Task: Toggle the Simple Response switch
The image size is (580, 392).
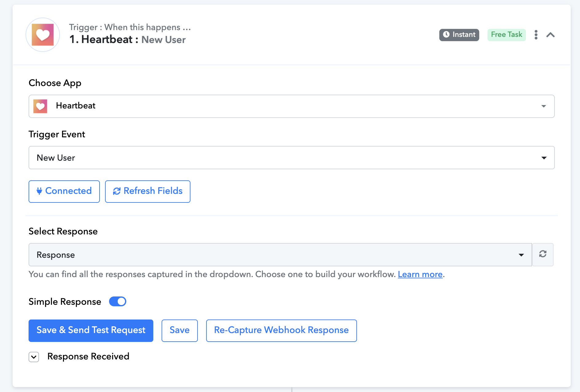Action: click(x=118, y=301)
